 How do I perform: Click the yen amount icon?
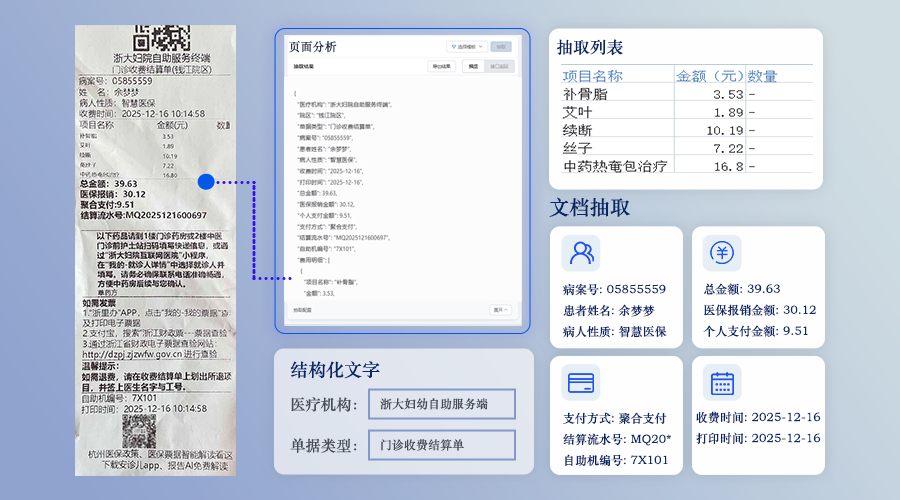[x=721, y=253]
